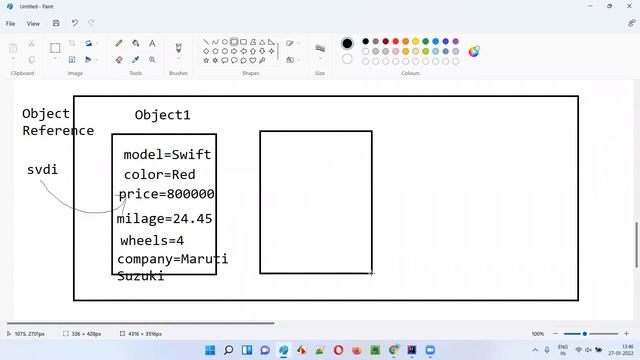Pick the red colour swatch
Viewport: 640px width, 360px height.
point(396,41)
